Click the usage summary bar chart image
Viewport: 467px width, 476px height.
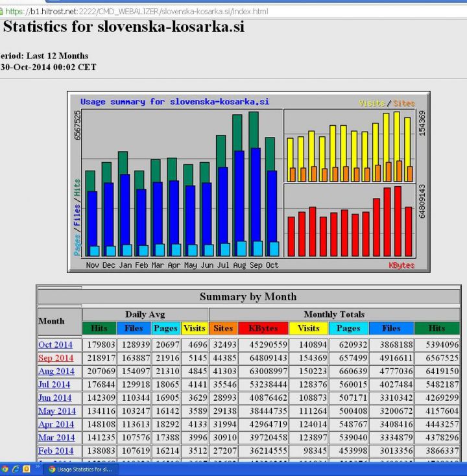[248, 182]
